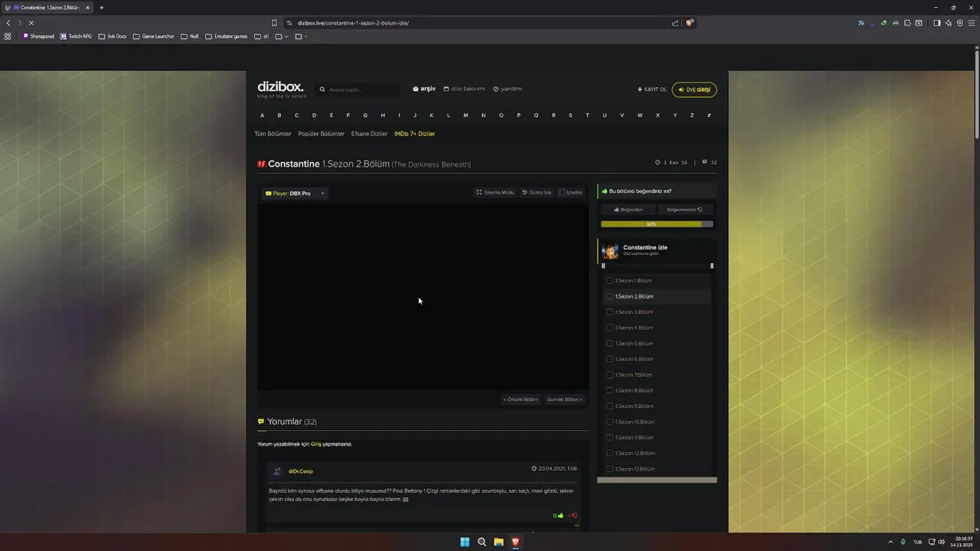Click the browser address bar
This screenshot has height=551, width=980.
coord(482,23)
